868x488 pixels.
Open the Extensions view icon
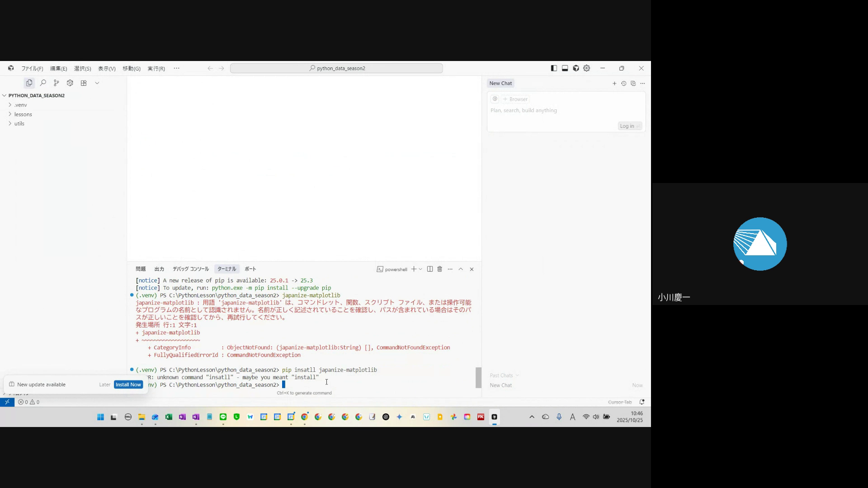84,83
